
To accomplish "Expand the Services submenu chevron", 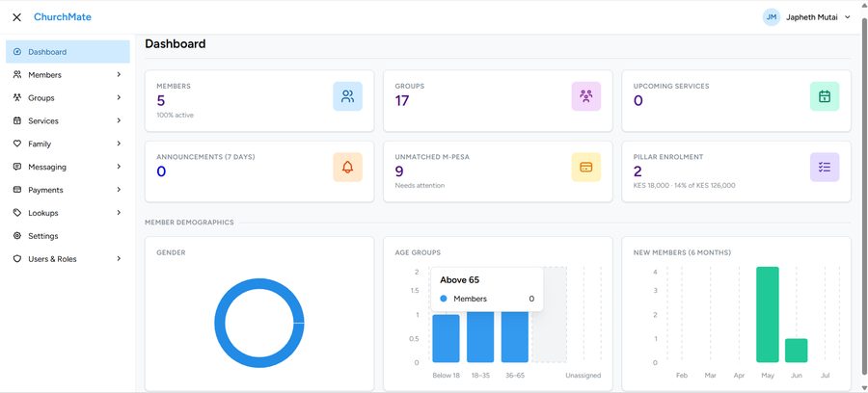I will (119, 120).
